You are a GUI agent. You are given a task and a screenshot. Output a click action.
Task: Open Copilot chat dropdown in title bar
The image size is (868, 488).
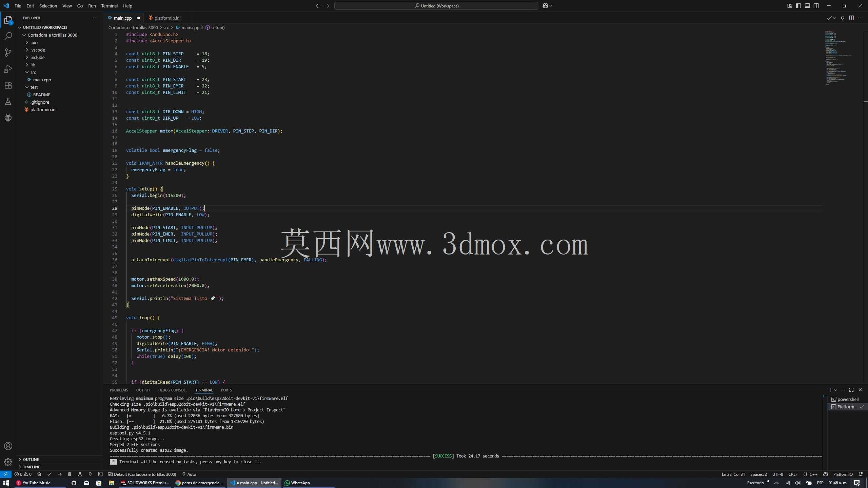[x=551, y=6]
